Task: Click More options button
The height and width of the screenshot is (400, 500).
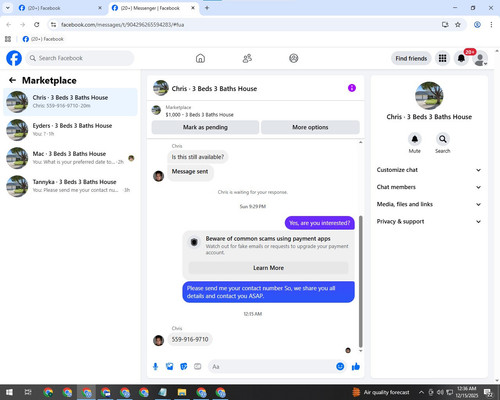Action: [x=310, y=127]
